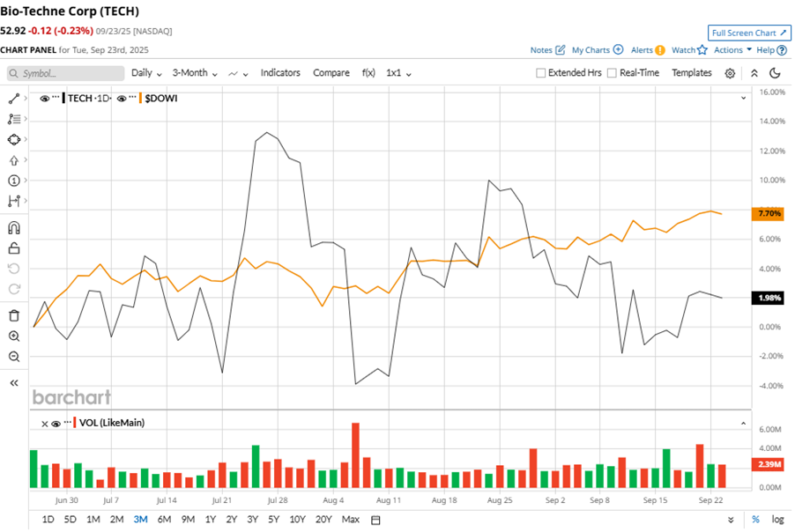795x532 pixels.
Task: Open the Full Screen Chart
Action: (x=749, y=33)
